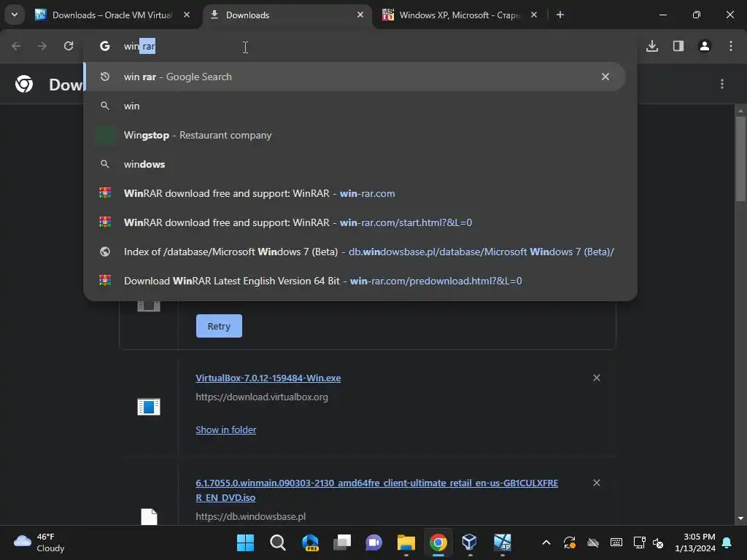Open the Chat taskbar icon
The image size is (747, 560).
click(374, 542)
